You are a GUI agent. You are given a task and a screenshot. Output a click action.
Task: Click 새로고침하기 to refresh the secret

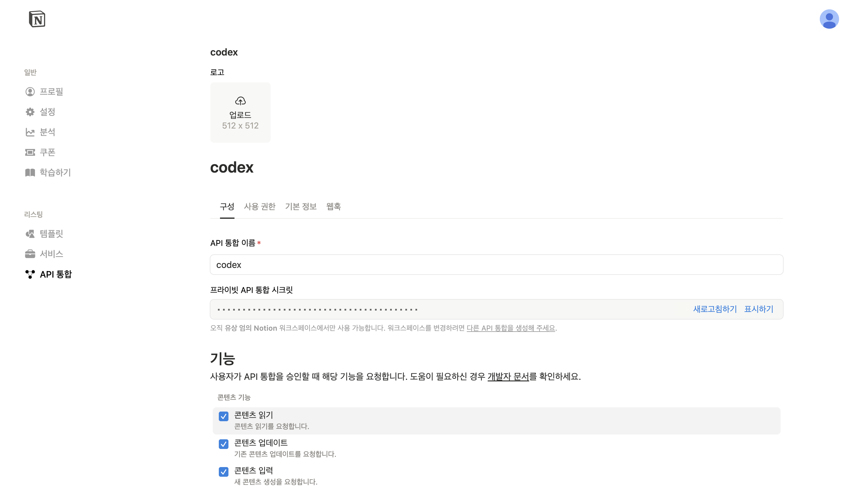click(715, 309)
